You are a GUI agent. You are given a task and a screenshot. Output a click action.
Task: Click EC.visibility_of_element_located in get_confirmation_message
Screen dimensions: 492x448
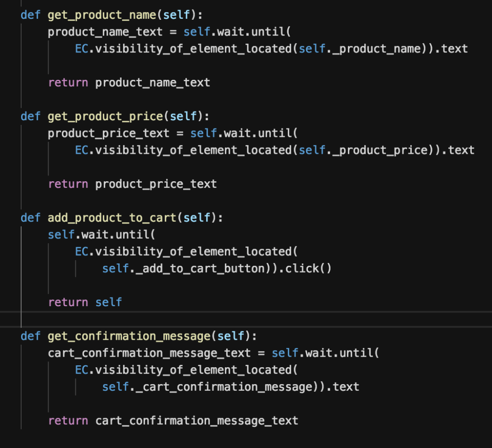point(183,370)
